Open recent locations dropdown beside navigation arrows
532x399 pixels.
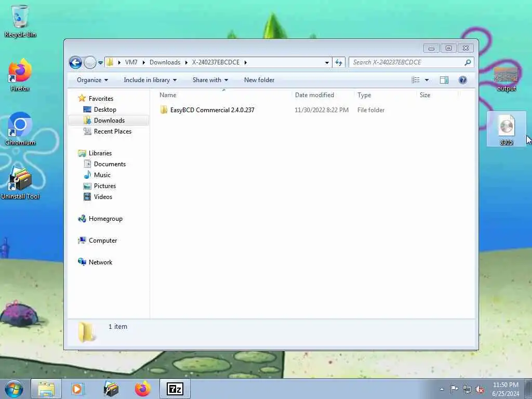point(100,63)
